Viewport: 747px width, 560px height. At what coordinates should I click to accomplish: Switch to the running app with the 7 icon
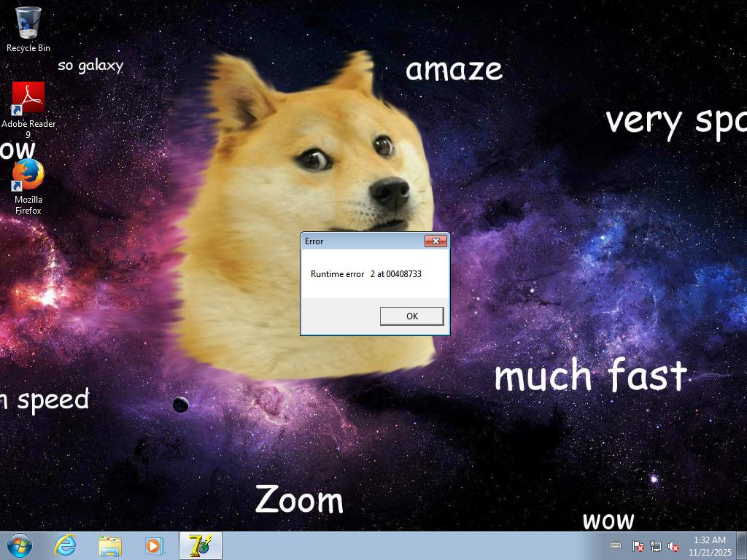(200, 545)
